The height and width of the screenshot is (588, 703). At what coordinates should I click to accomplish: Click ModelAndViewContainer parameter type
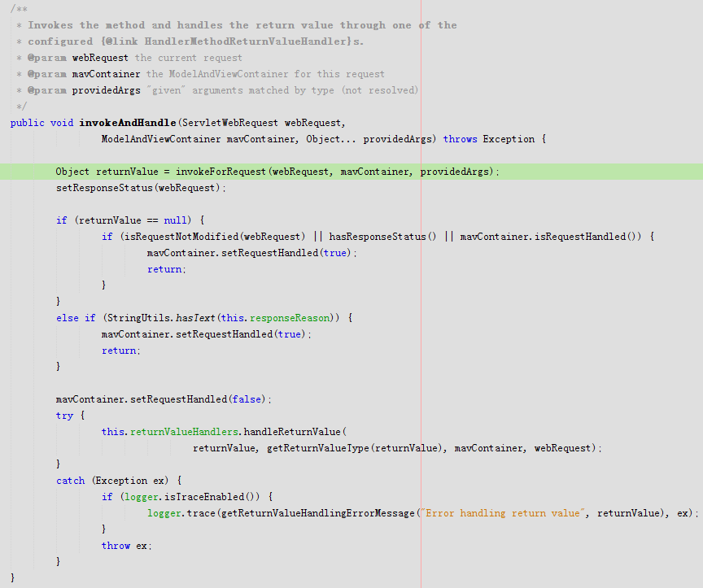(161, 139)
